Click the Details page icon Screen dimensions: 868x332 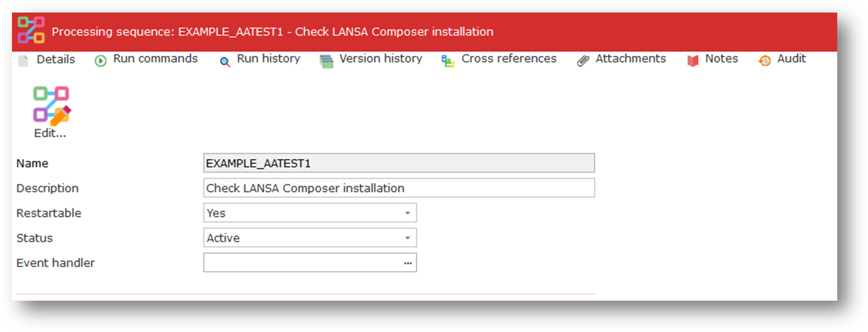23,61
